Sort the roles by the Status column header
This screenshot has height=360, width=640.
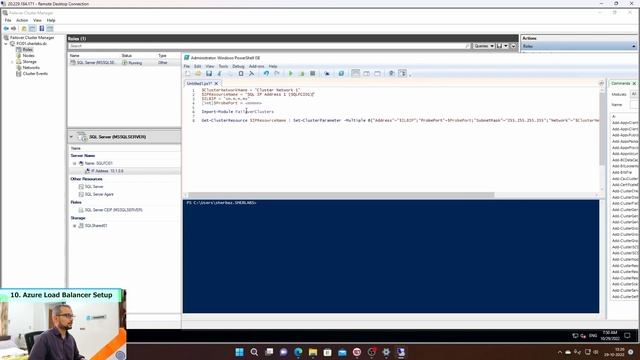(x=127, y=55)
